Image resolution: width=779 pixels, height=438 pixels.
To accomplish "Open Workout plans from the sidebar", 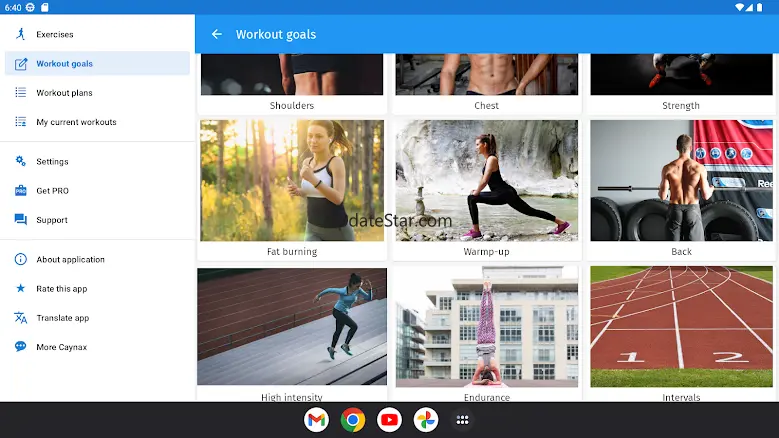I will [x=97, y=92].
